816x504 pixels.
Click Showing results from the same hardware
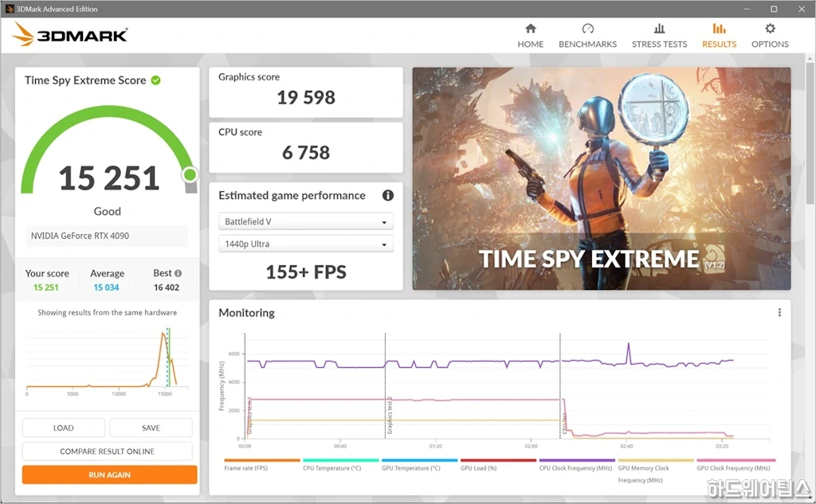point(108,313)
